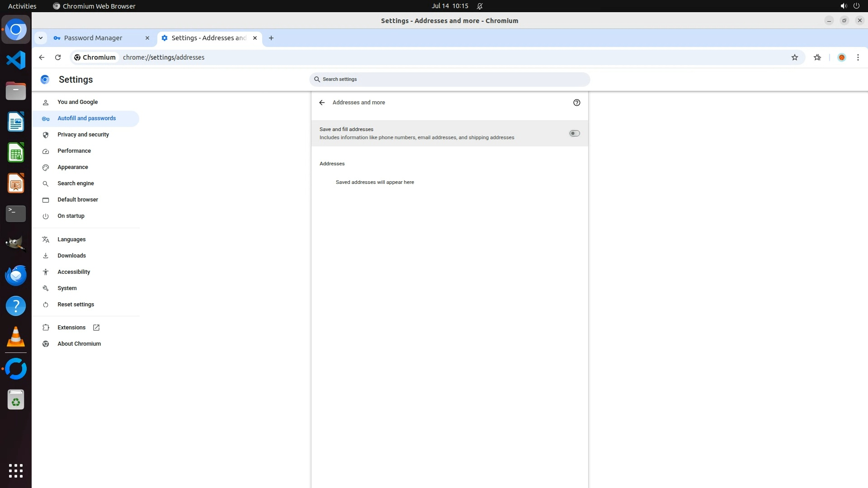Open the clock and calendar dropdown
The height and width of the screenshot is (488, 868).
(449, 6)
